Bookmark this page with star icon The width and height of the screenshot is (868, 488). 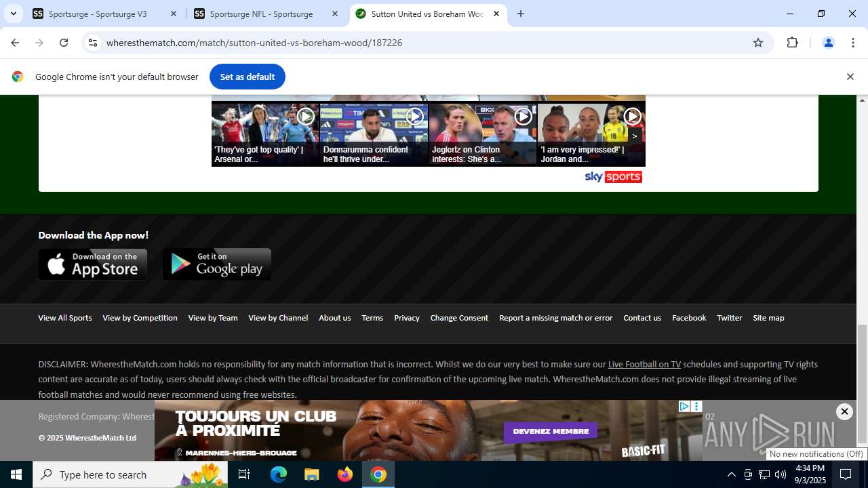click(x=758, y=43)
